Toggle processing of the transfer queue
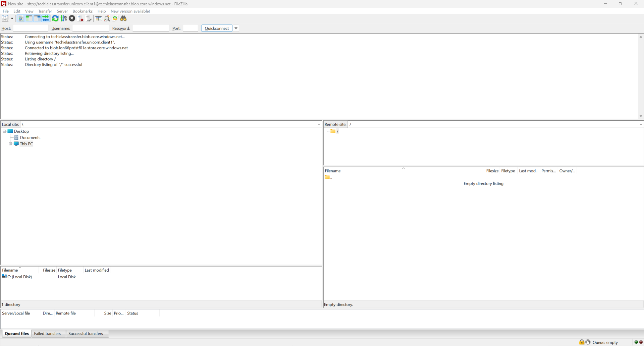 tap(64, 18)
